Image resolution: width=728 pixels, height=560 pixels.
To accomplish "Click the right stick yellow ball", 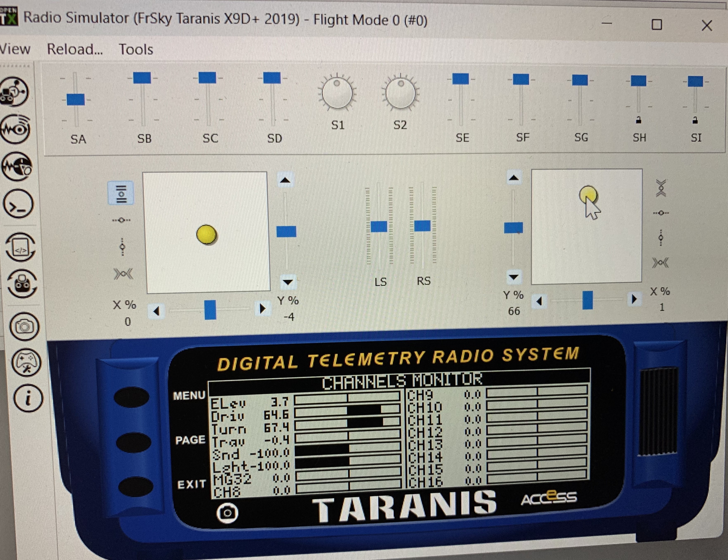I will pyautogui.click(x=588, y=195).
